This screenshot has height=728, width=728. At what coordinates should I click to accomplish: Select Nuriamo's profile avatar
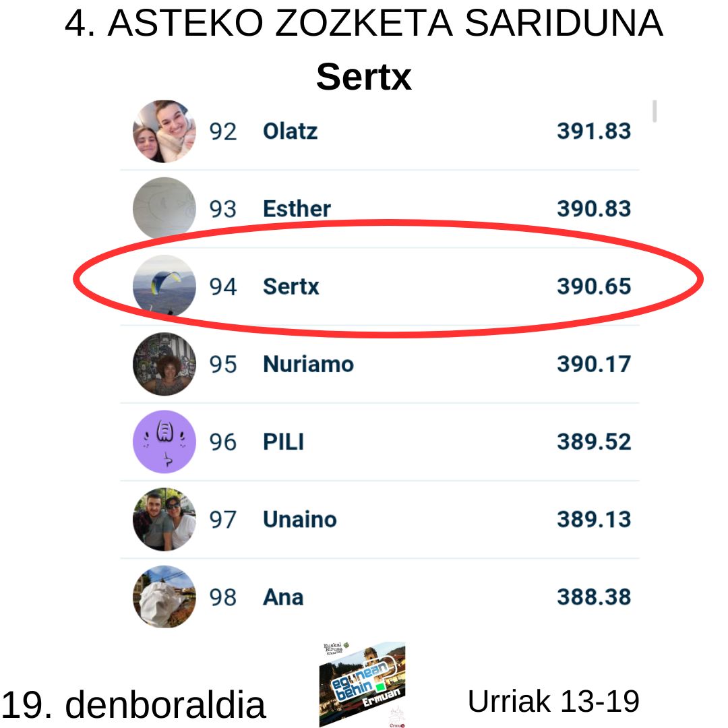click(164, 364)
